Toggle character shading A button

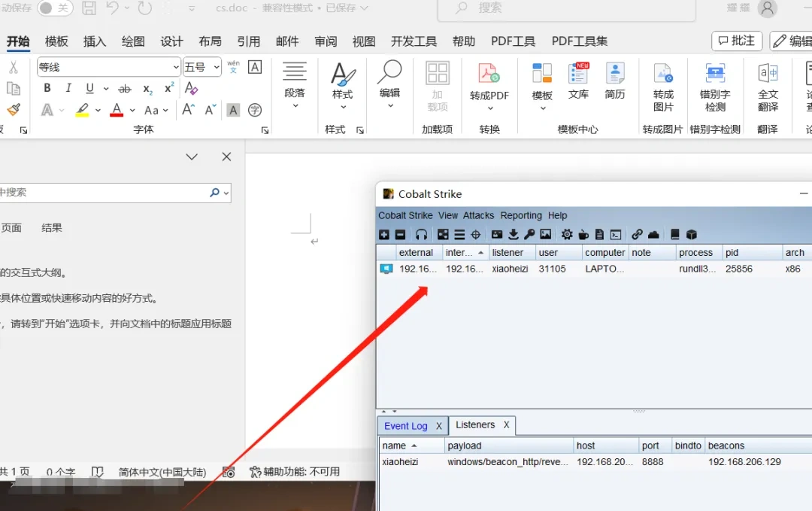tap(234, 110)
